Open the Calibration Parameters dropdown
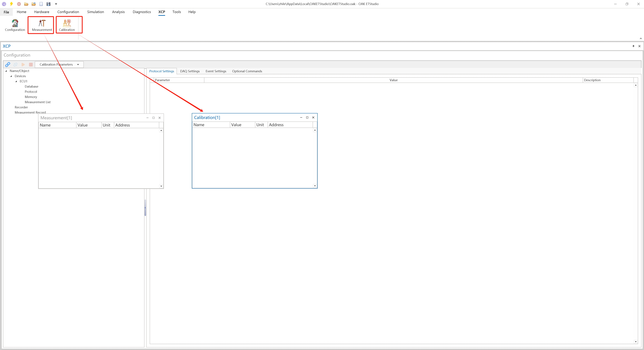 click(x=78, y=64)
